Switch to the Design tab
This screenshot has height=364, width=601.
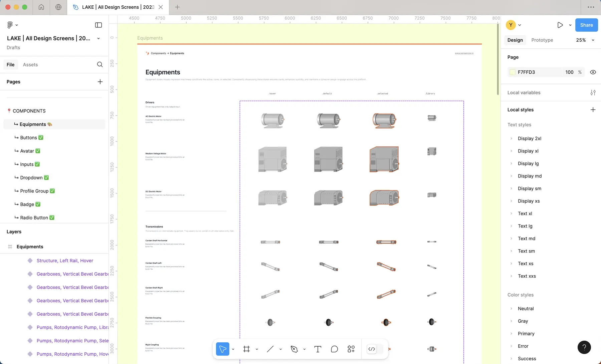point(515,40)
